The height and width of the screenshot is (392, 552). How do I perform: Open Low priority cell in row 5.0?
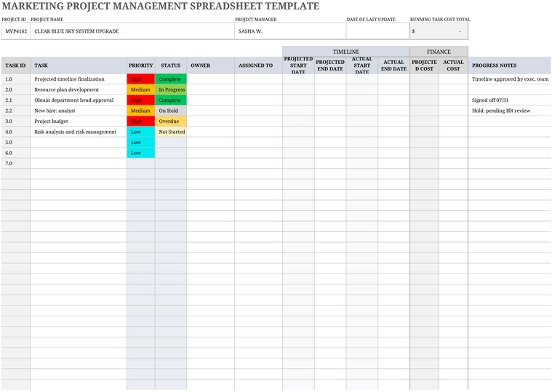click(141, 143)
